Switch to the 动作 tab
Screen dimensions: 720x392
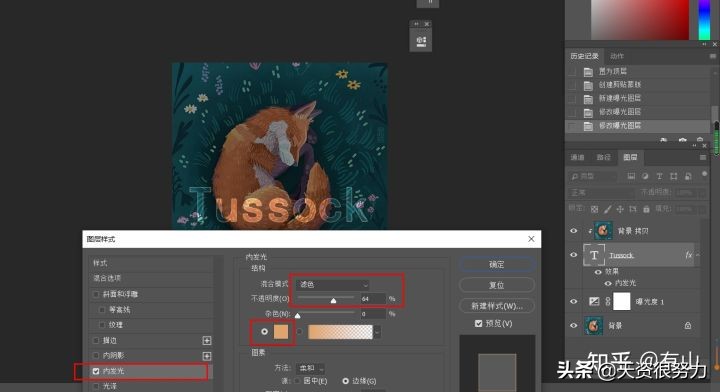pyautogui.click(x=617, y=56)
